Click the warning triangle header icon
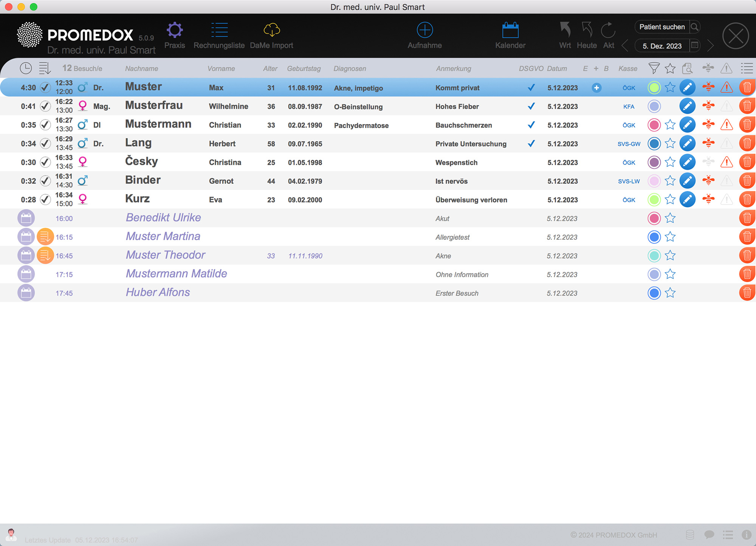756x546 pixels. pyautogui.click(x=727, y=68)
